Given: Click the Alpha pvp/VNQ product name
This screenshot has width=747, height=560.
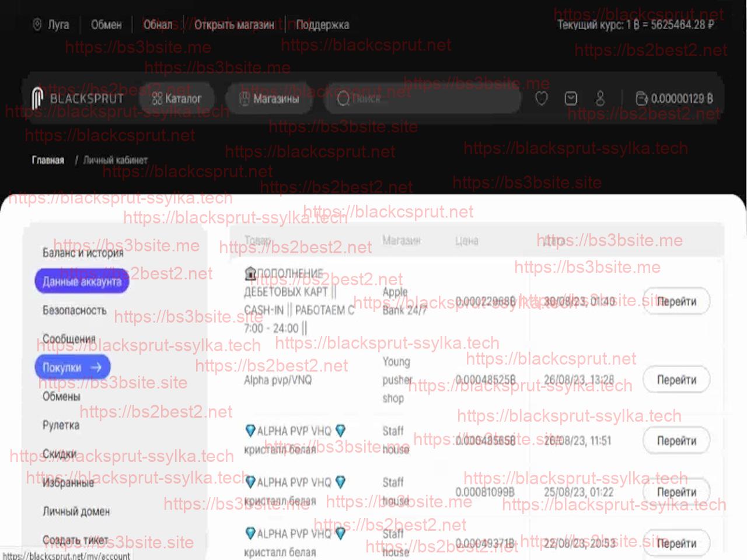Looking at the screenshot, I should [278, 380].
